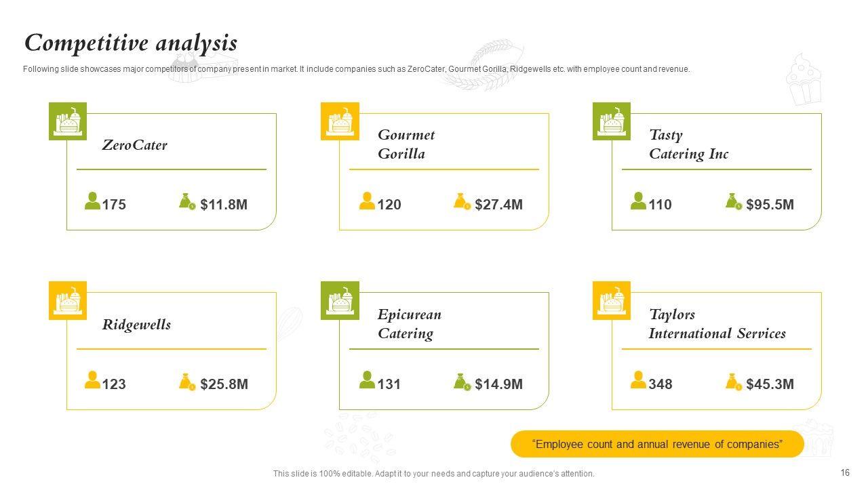
Task: Select the Taylors International Services food icon
Action: click(x=612, y=300)
